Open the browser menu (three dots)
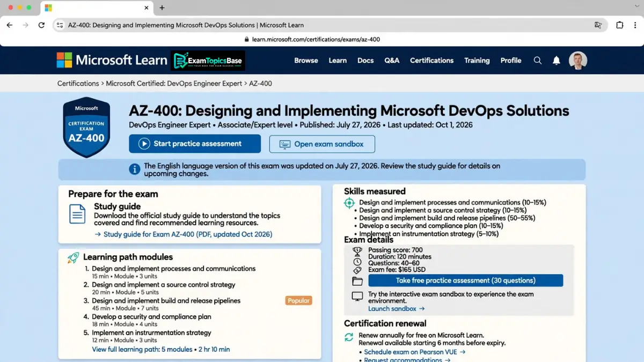 click(635, 25)
